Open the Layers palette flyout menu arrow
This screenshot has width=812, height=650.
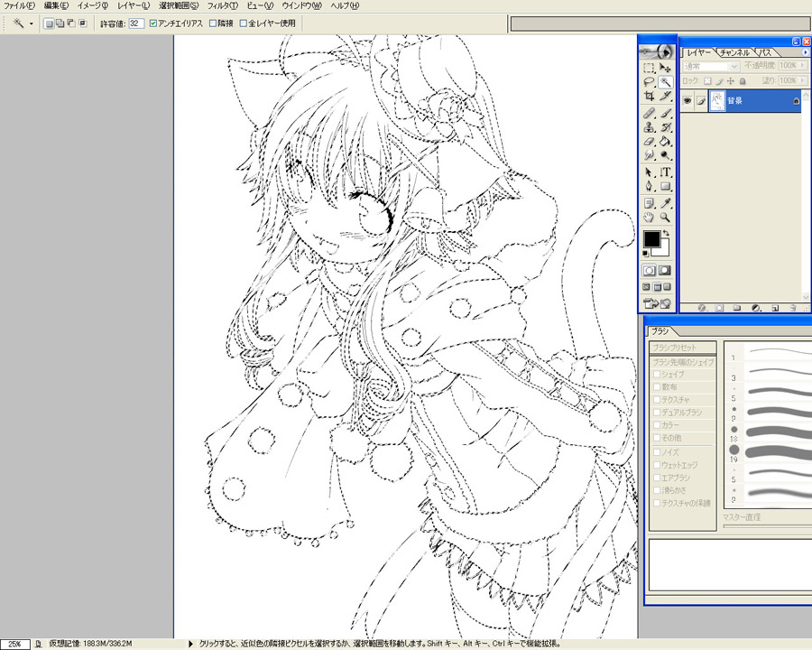(806, 52)
